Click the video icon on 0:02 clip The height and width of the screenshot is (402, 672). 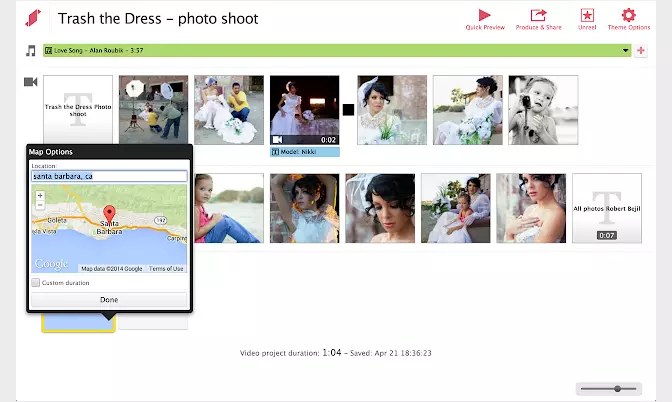(277, 140)
